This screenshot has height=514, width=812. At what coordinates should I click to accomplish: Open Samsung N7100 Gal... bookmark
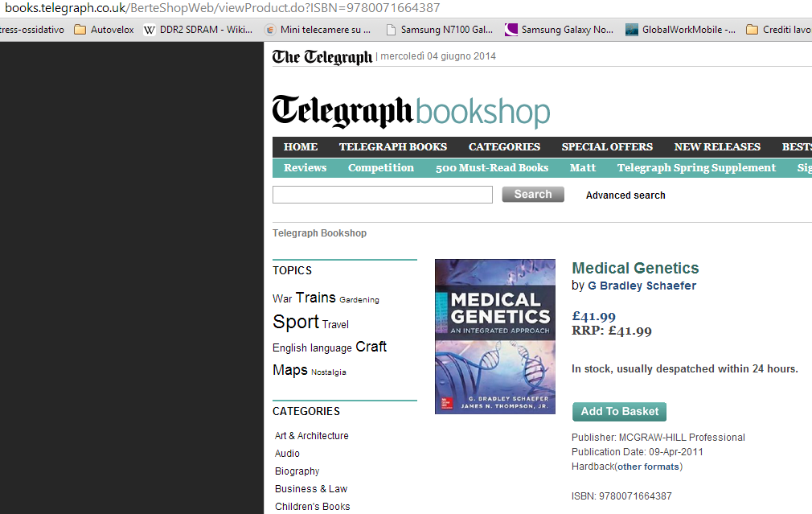point(440,30)
